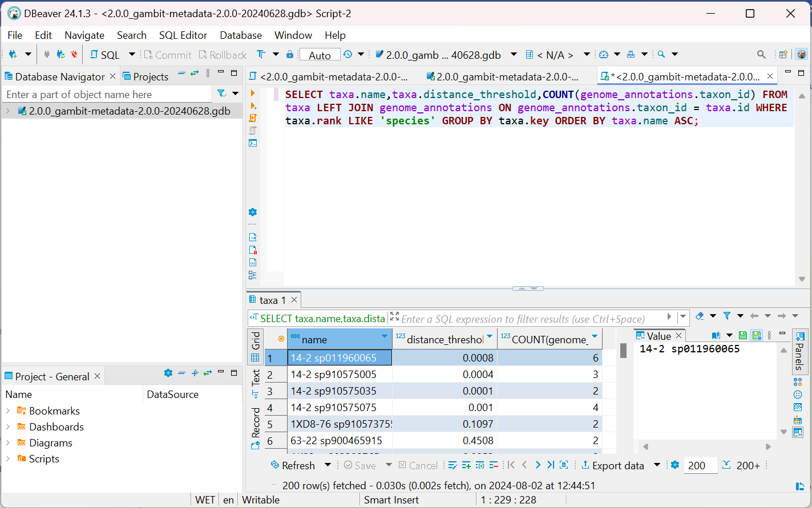Open the Database menu
Image resolution: width=812 pixels, height=508 pixels.
coord(240,35)
